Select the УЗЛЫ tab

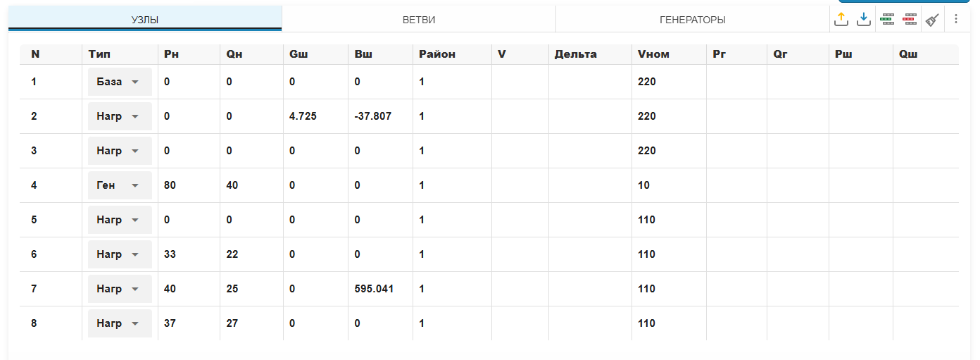[x=145, y=20]
